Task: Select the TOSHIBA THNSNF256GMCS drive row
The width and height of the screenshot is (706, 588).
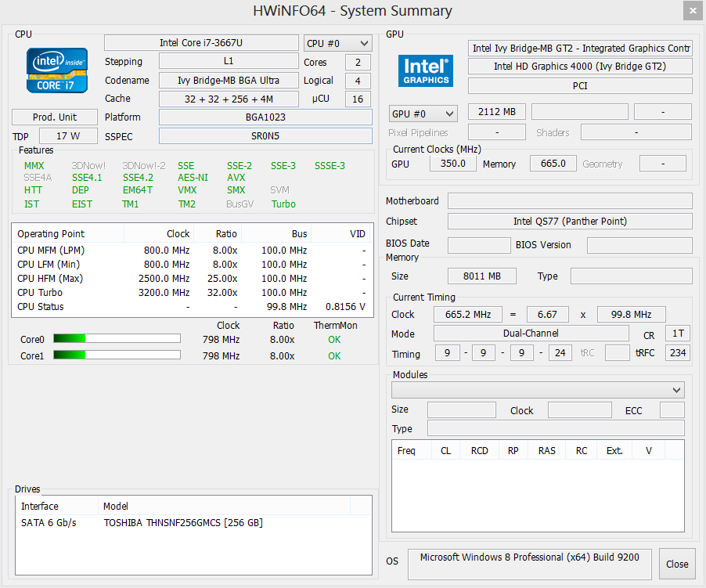Action: pos(183,523)
